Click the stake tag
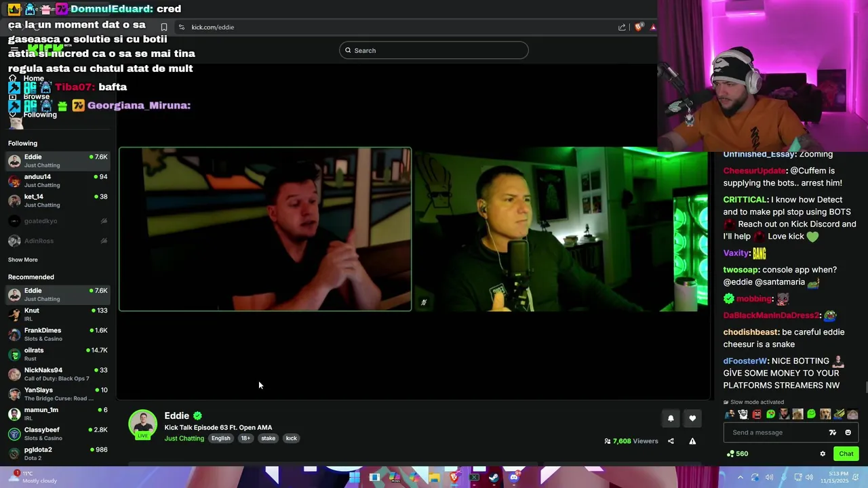This screenshot has width=868, height=488. [269, 439]
